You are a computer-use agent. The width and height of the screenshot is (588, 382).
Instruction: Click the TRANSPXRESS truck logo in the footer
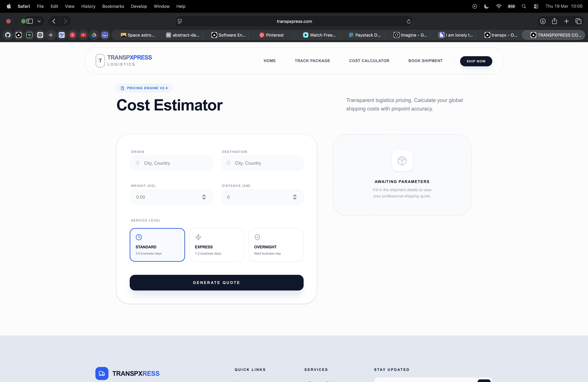point(102,373)
